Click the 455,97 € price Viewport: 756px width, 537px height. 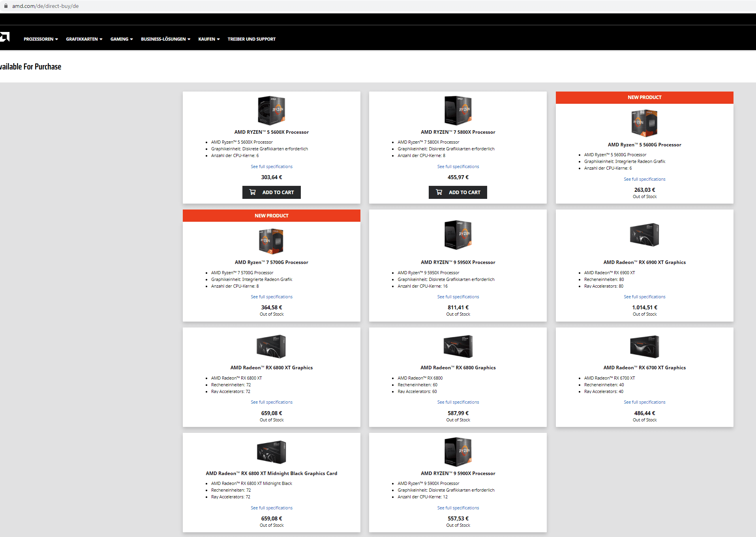(458, 177)
